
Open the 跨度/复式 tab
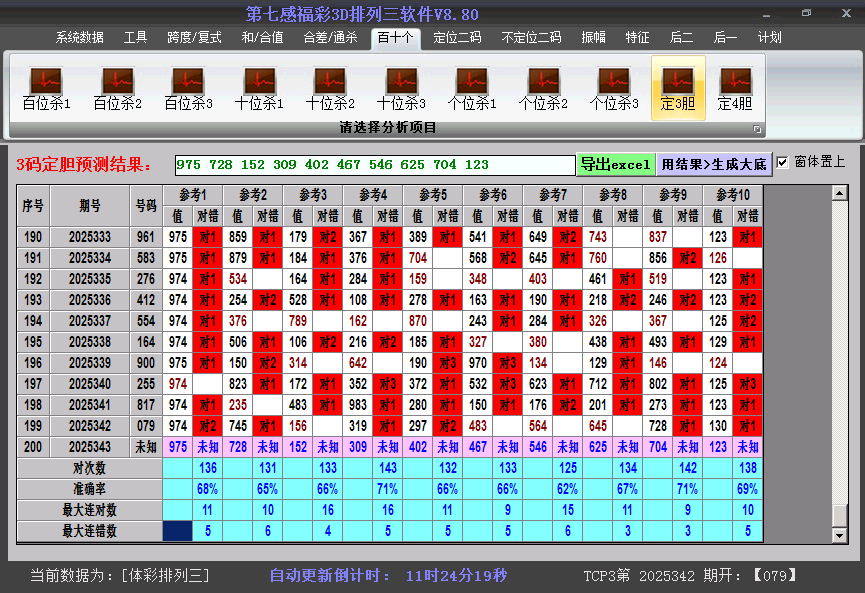coord(194,38)
